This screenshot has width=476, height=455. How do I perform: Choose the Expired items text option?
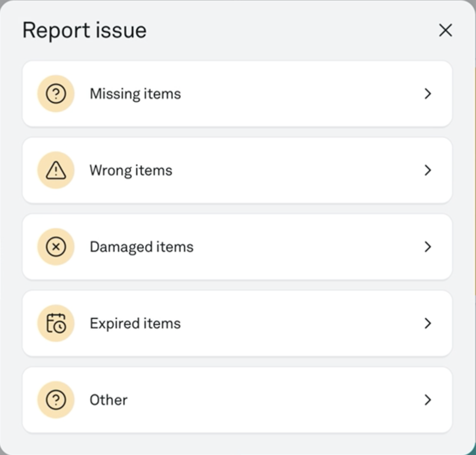coord(135,324)
